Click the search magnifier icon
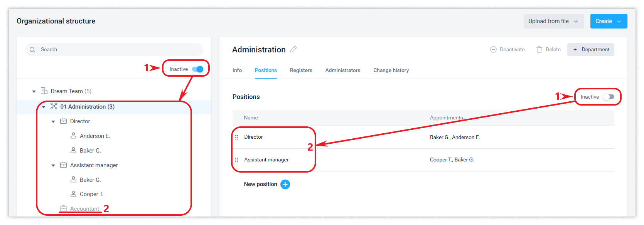 click(x=32, y=50)
